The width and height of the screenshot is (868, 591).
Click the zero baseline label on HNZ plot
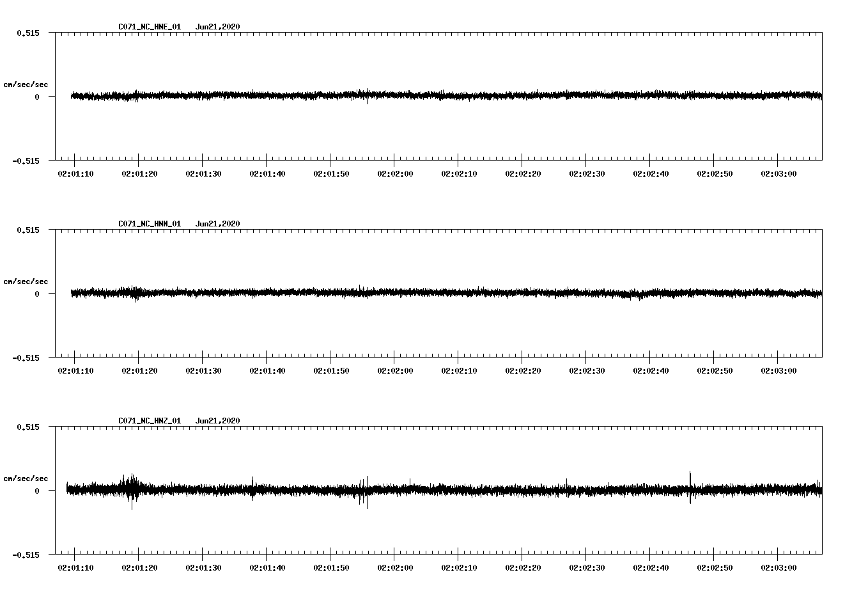click(x=37, y=491)
